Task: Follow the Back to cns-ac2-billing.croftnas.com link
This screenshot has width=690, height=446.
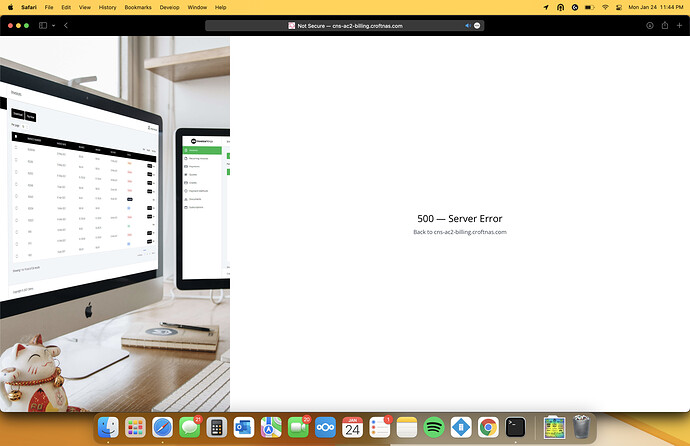Action: 460,232
